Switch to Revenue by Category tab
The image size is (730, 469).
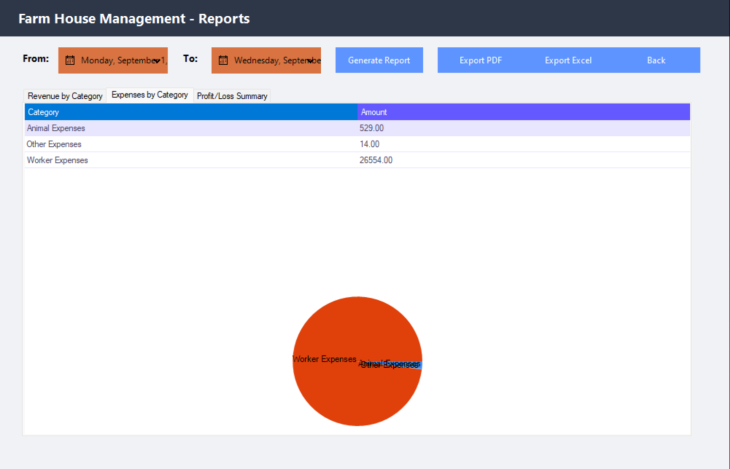pos(65,96)
